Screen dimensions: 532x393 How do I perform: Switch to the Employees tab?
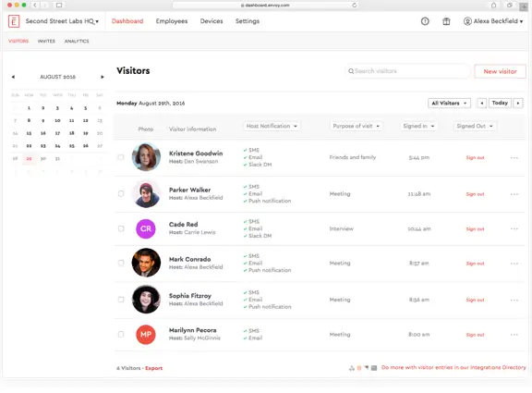[x=172, y=21]
